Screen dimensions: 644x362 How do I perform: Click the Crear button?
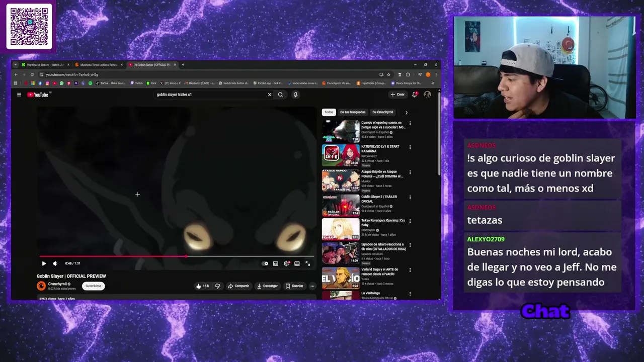[397, 95]
